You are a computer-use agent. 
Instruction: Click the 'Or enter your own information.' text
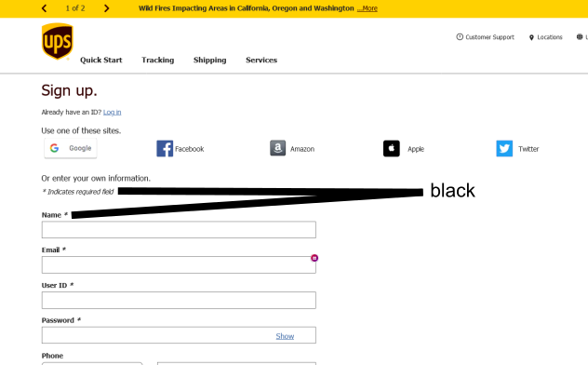(96, 178)
